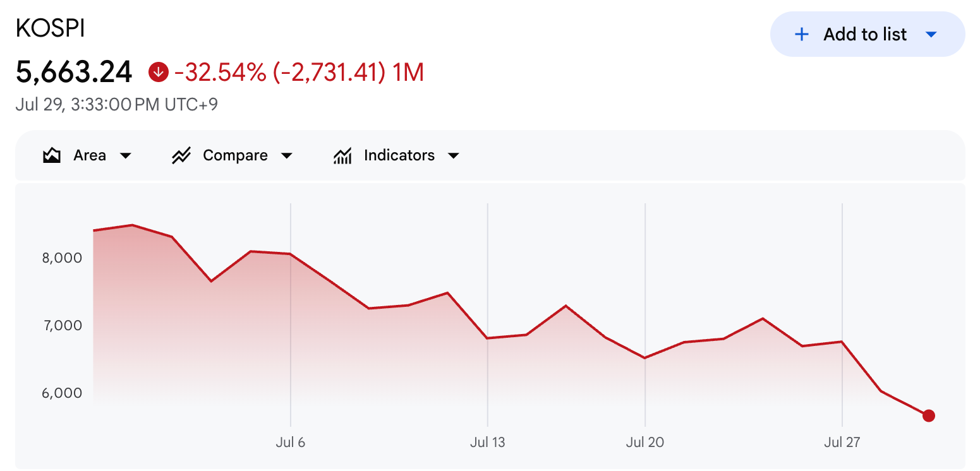Open the Add to list dropdown arrow
980x471 pixels.
931,34
